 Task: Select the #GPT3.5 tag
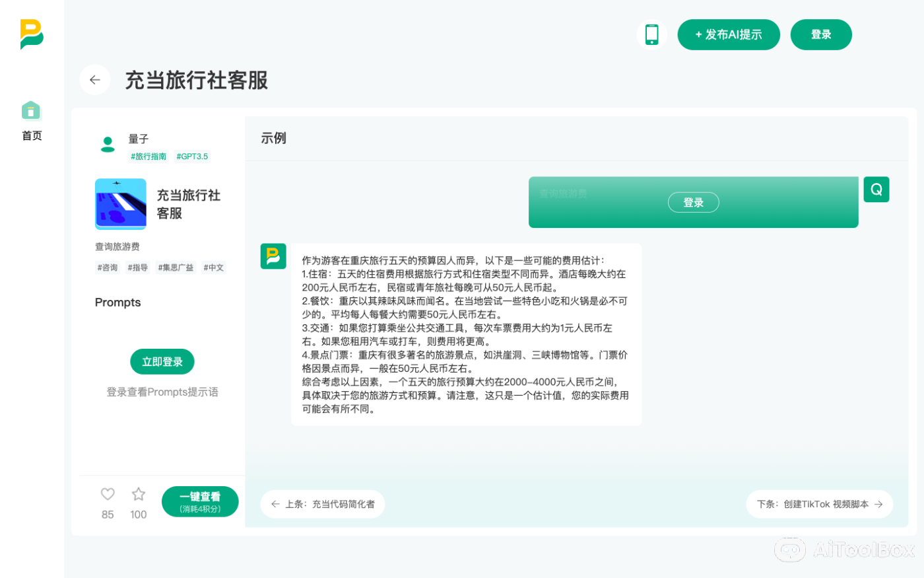click(x=192, y=157)
